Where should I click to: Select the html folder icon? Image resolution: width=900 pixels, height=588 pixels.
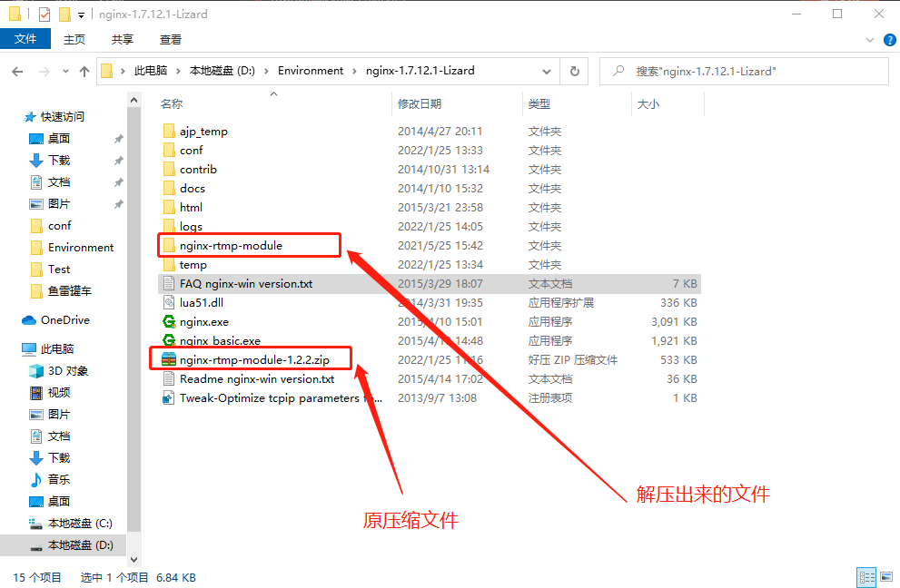pyautogui.click(x=169, y=207)
